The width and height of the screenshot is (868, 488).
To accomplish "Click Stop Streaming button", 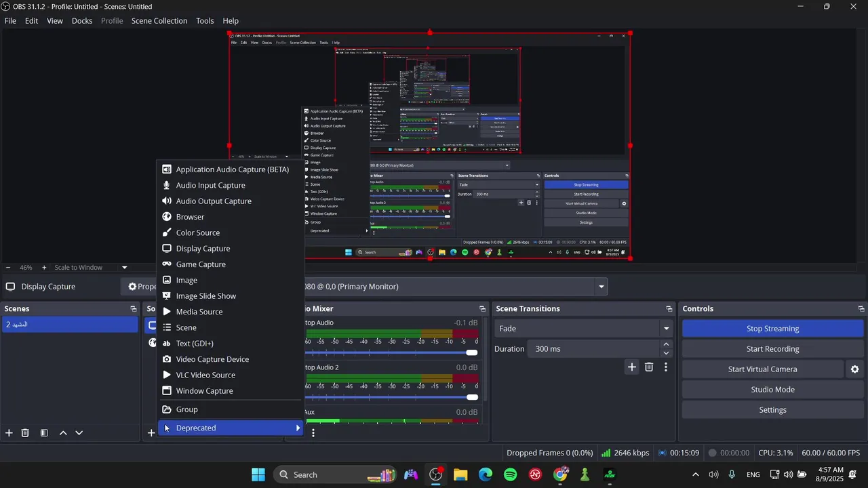I will pos(772,329).
